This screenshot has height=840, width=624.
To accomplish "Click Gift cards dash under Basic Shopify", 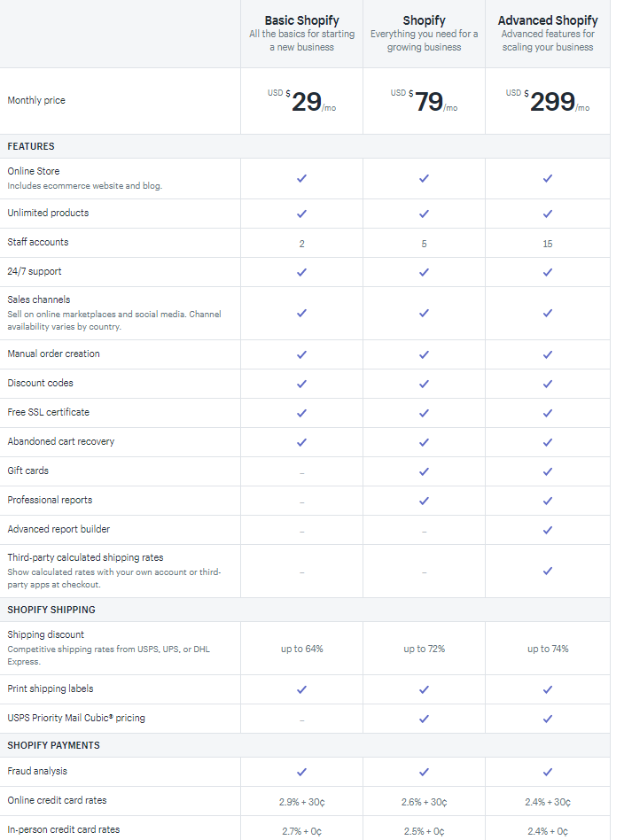I will 302,473.
